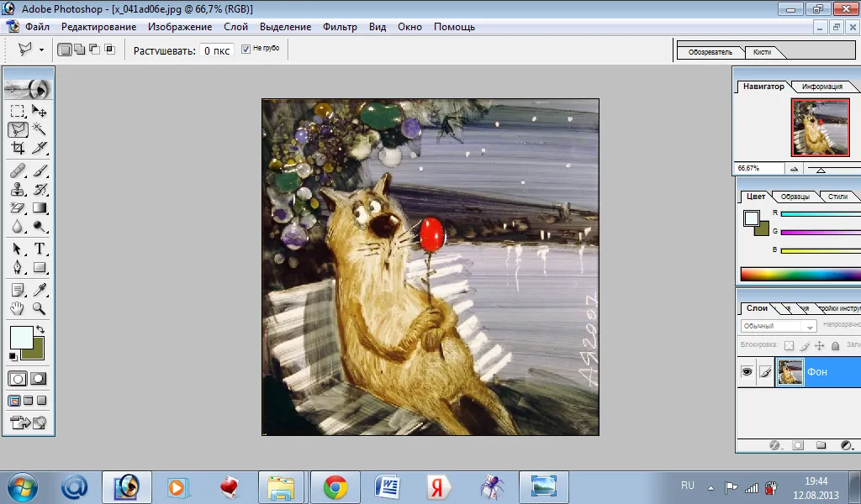Open the Выделение menu
Viewport: 861px width, 504px height.
coord(286,27)
